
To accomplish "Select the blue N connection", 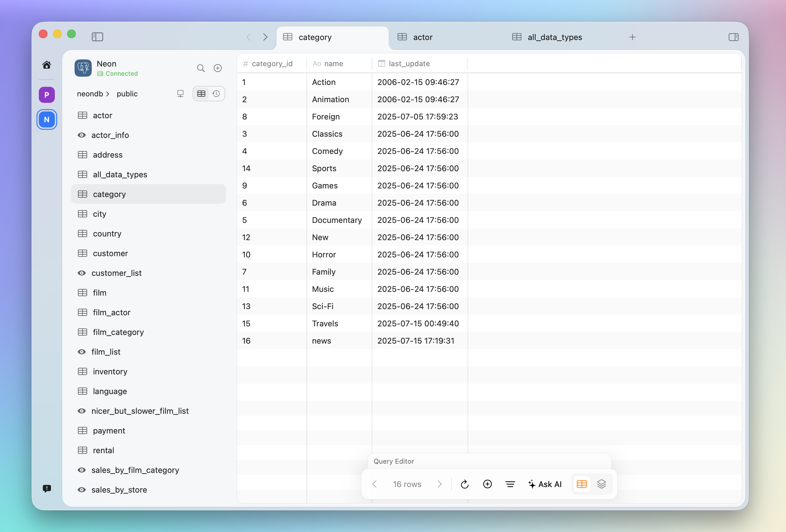I will coord(47,119).
